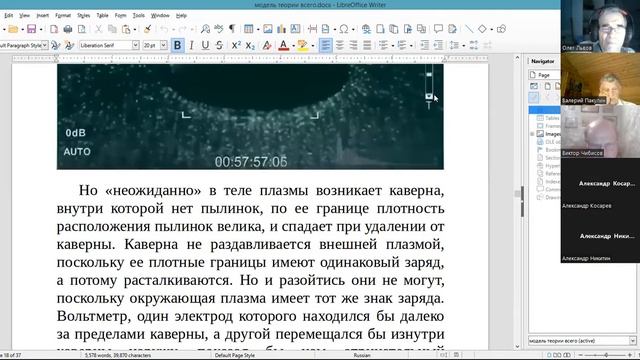Expand the Images item in Navigator
The height and width of the screenshot is (360, 640).
[532, 134]
